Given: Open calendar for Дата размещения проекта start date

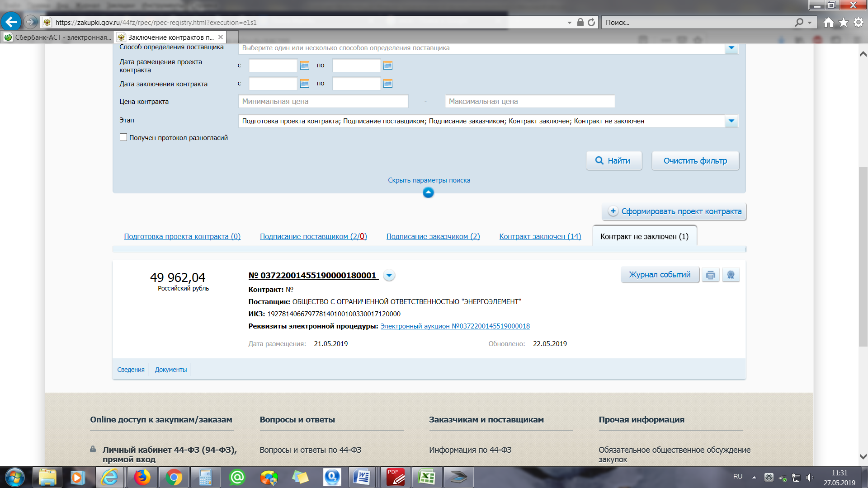Looking at the screenshot, I should [x=305, y=66].
